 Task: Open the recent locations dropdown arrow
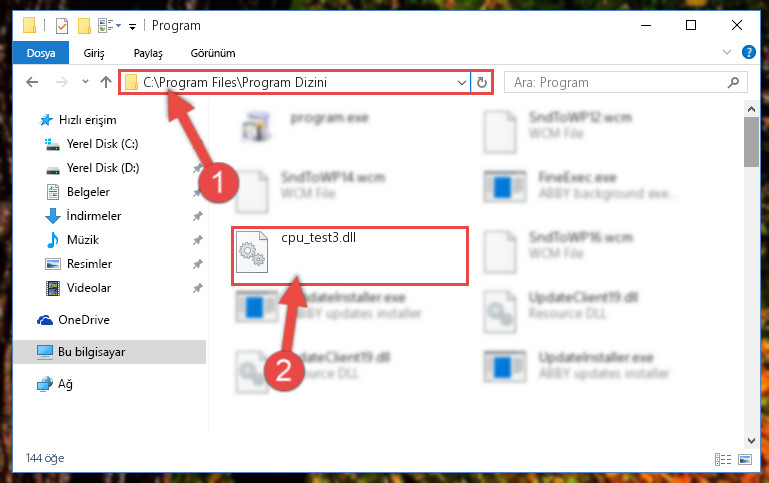[85, 82]
